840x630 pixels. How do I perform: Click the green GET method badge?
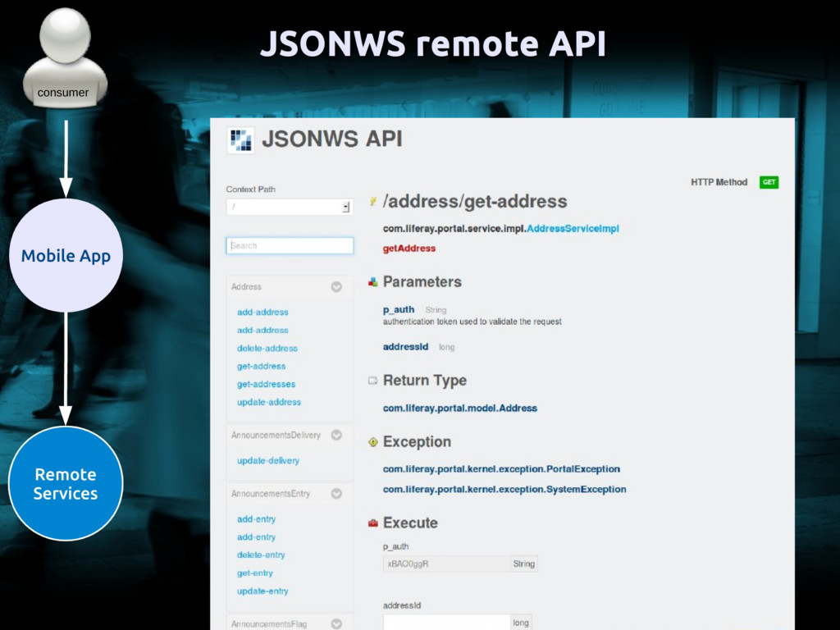coord(769,182)
